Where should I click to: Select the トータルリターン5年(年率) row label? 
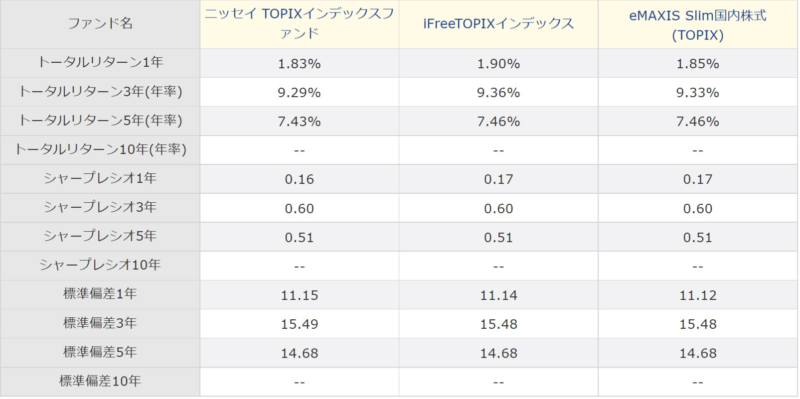coord(100,121)
